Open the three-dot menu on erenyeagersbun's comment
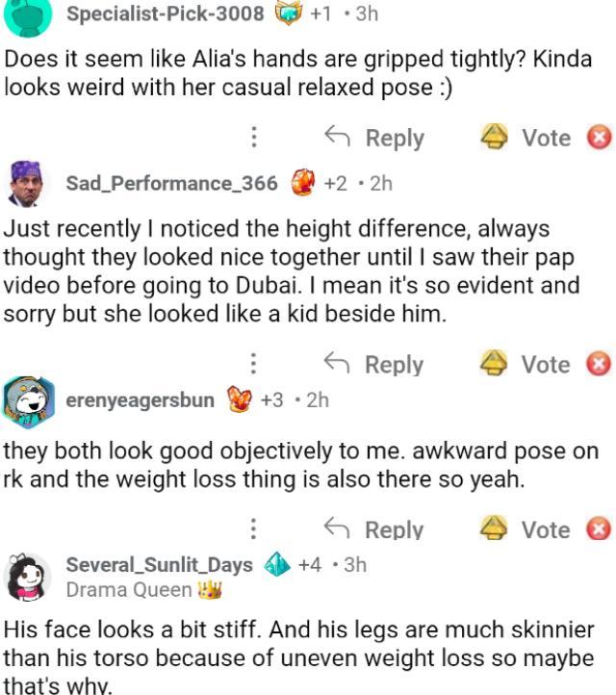The height and width of the screenshot is (695, 616). [253, 528]
